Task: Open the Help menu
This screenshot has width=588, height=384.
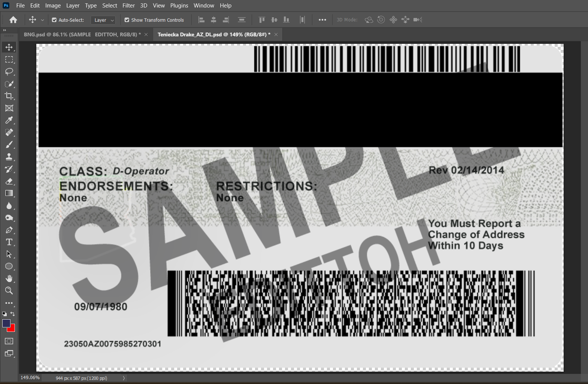Action: click(225, 6)
